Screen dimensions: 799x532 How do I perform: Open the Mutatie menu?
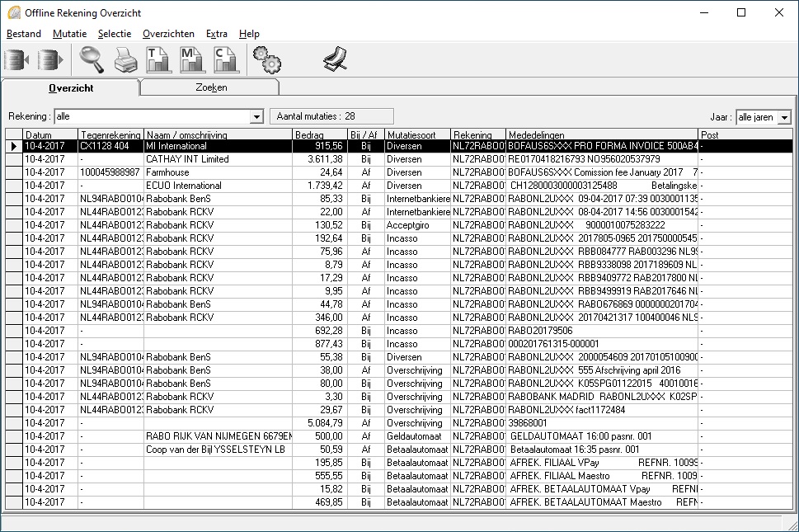click(69, 34)
